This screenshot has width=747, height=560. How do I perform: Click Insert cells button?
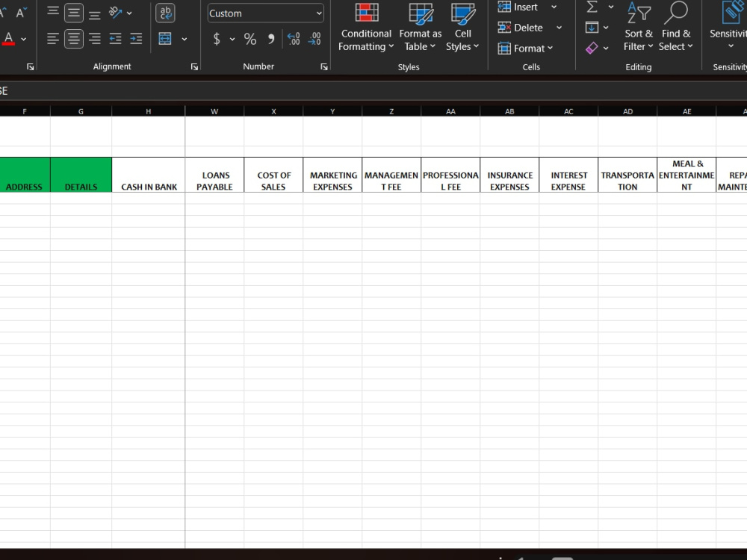pyautogui.click(x=518, y=7)
